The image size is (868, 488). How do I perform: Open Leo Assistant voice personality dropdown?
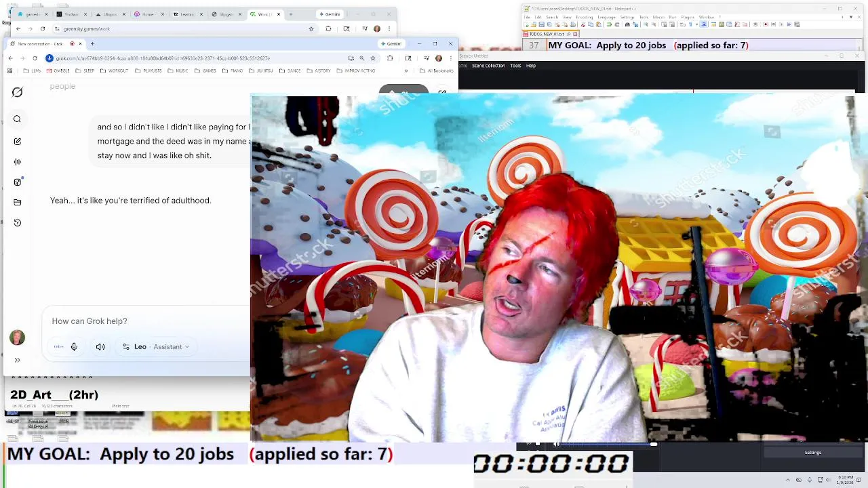tap(155, 347)
